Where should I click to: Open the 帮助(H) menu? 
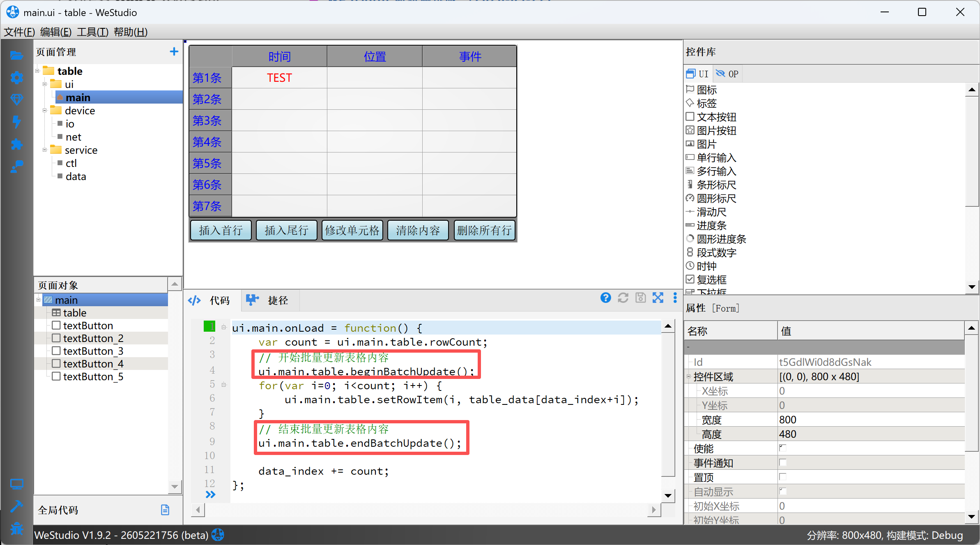(x=131, y=32)
